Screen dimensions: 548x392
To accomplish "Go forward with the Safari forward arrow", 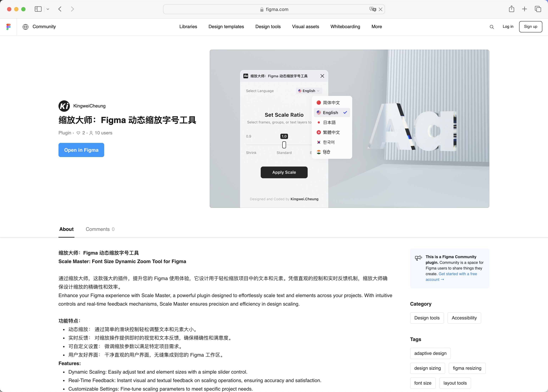I will pos(72,9).
